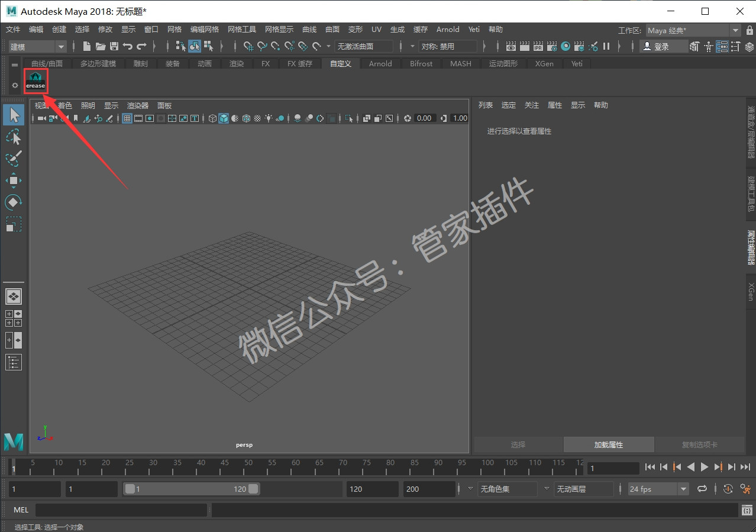Toggle the HumanIK character controls

[708, 46]
